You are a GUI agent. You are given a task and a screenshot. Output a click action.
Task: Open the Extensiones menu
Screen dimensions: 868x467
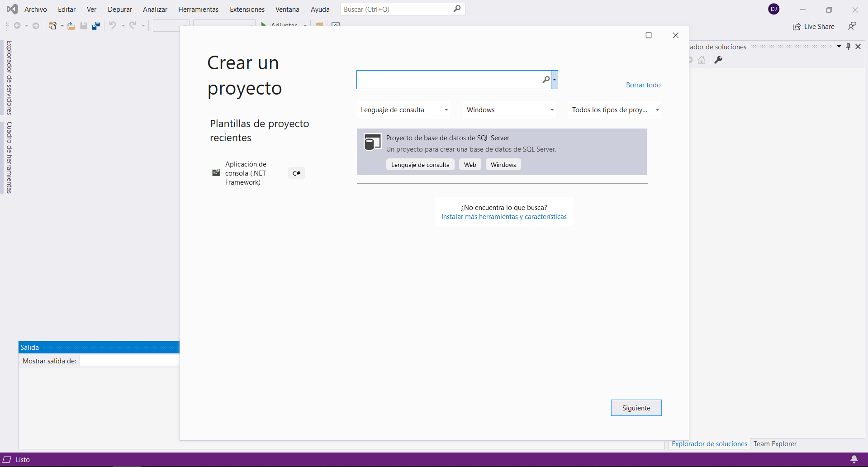247,9
